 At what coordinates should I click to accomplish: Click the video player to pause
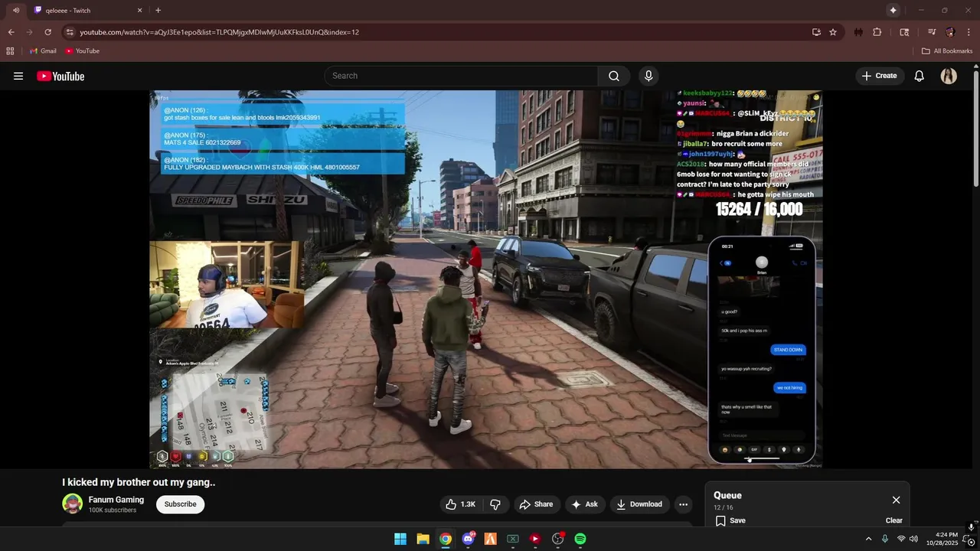[x=485, y=279]
